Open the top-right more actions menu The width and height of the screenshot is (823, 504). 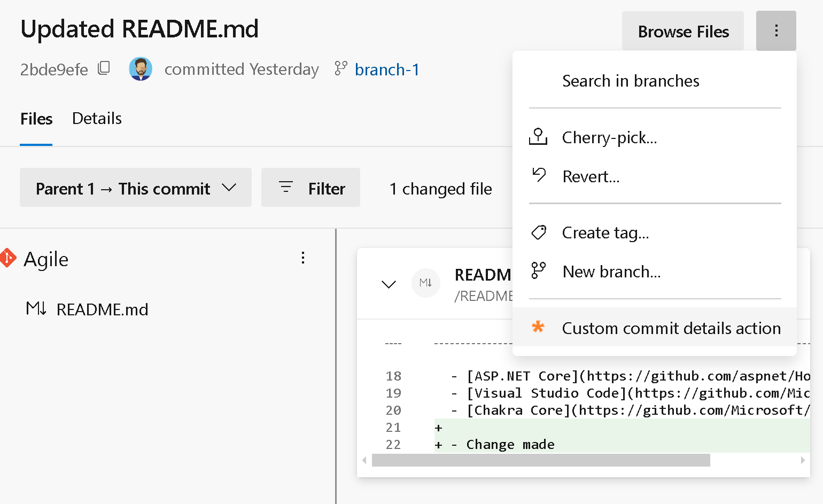click(776, 30)
